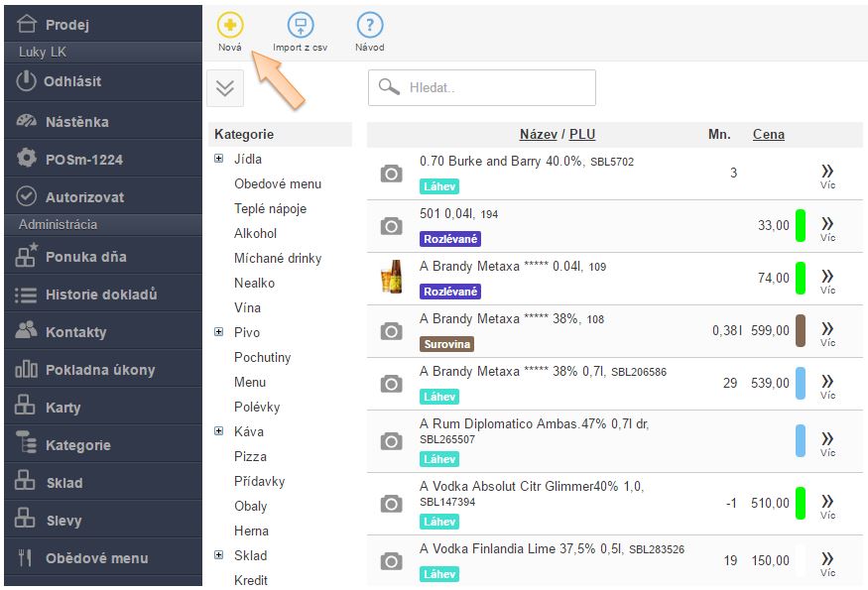
Task: Open Historie dokladů in sidebar menu
Action: (100, 295)
